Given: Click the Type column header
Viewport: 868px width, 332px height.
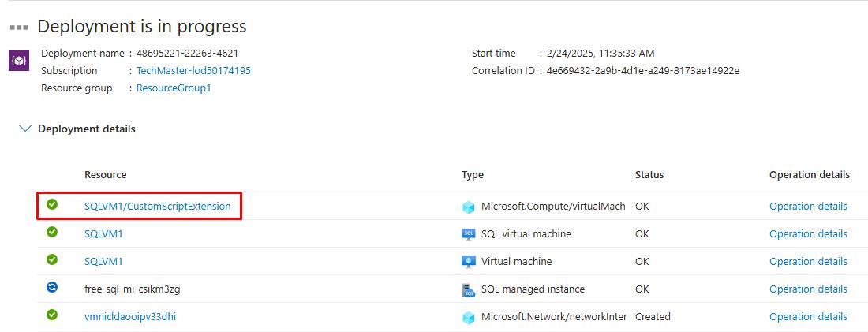Looking at the screenshot, I should pos(472,174).
